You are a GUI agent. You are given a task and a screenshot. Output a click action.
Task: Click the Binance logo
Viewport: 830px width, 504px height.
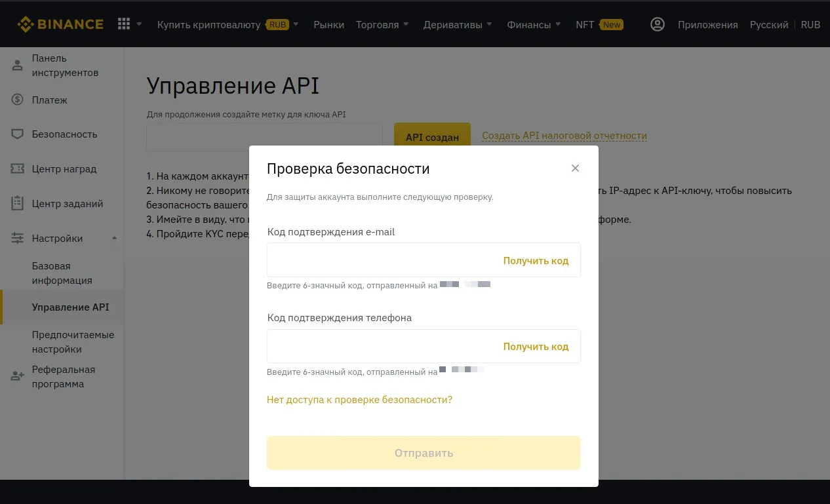click(60, 24)
